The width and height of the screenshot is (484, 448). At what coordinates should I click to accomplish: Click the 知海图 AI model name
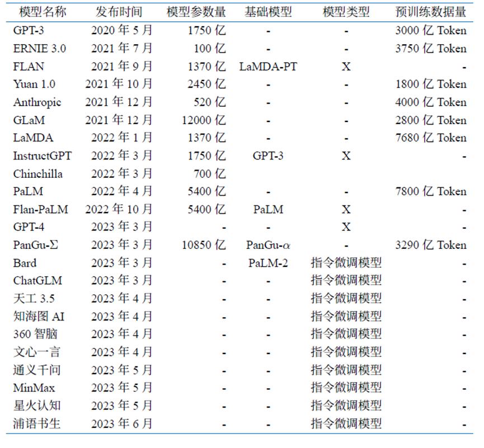[x=39, y=316]
